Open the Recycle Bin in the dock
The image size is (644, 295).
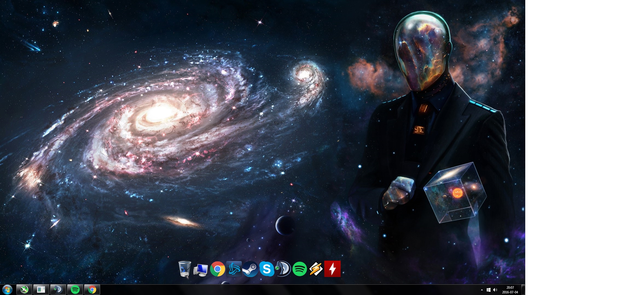[x=185, y=269]
